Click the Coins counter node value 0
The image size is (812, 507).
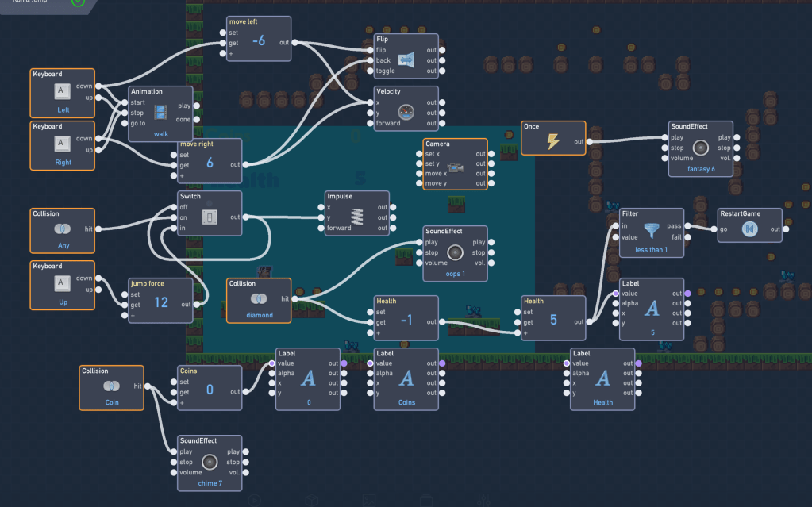pyautogui.click(x=210, y=390)
